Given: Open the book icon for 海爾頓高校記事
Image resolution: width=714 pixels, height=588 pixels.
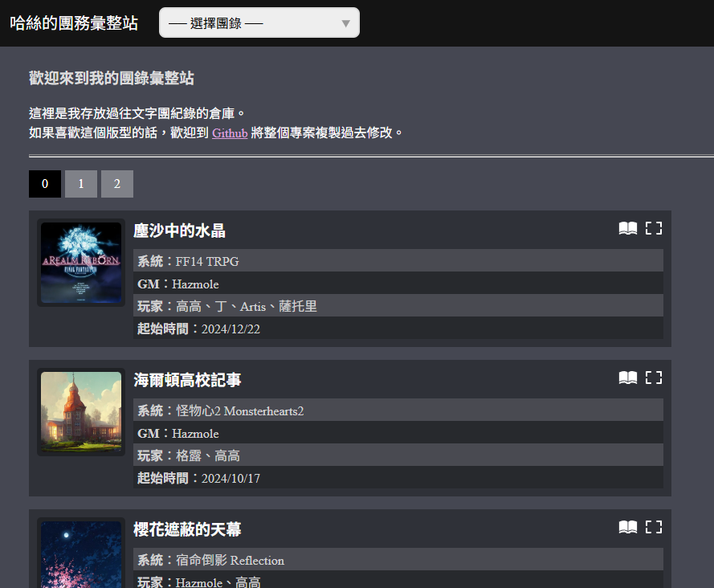Looking at the screenshot, I should click(627, 378).
